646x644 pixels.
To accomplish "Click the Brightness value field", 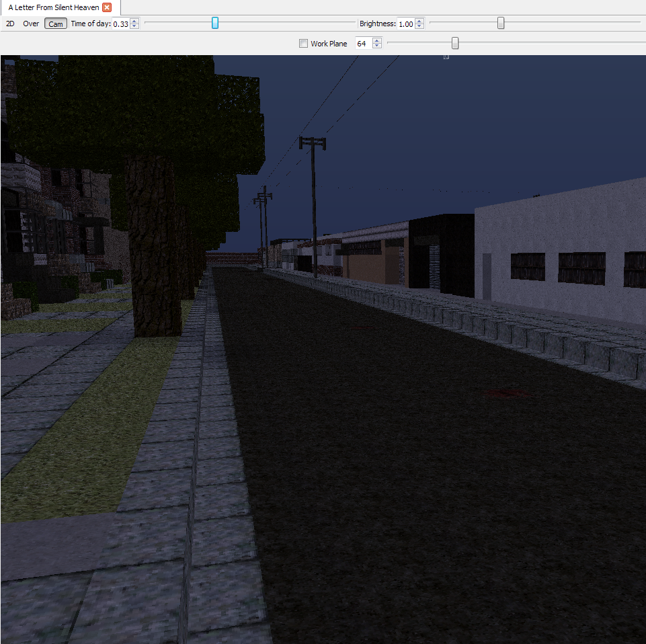I will pyautogui.click(x=406, y=24).
